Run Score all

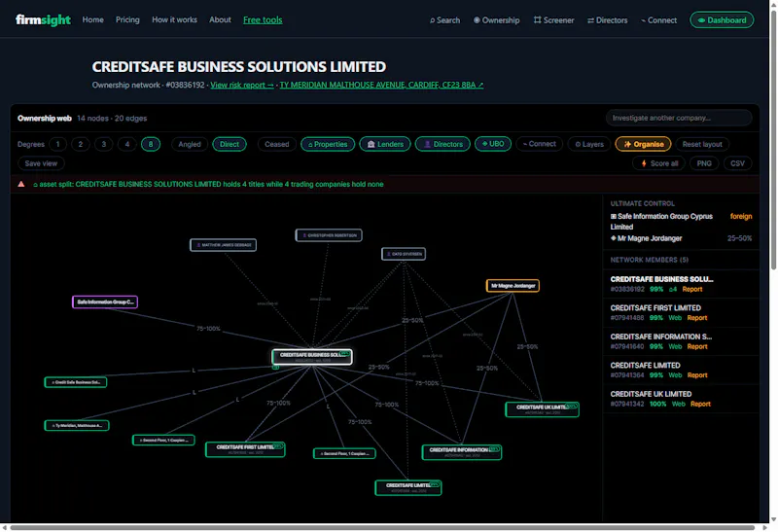click(659, 163)
